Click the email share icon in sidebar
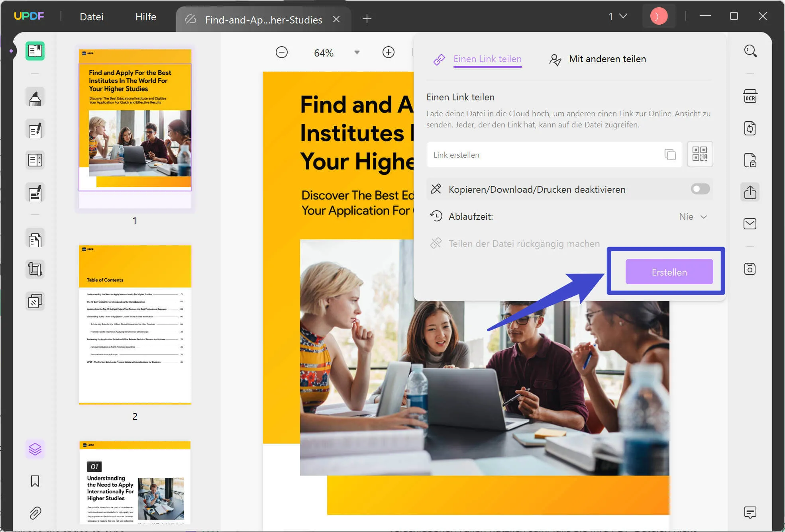The image size is (785, 532). [751, 224]
